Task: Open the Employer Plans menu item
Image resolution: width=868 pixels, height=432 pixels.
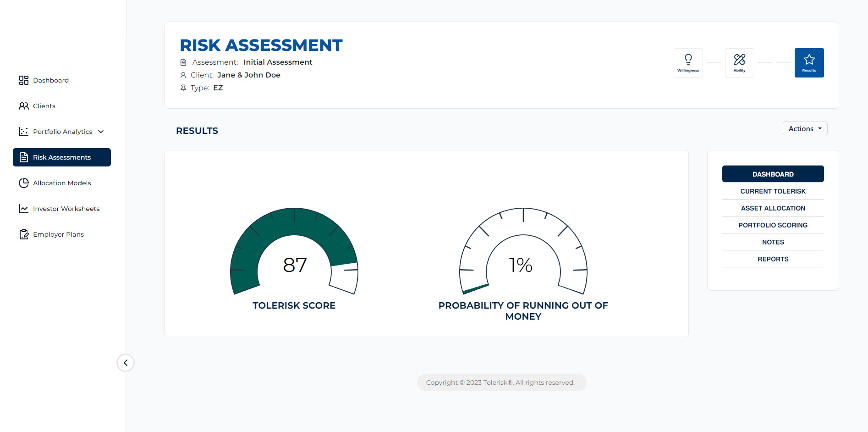Action: 62,234
